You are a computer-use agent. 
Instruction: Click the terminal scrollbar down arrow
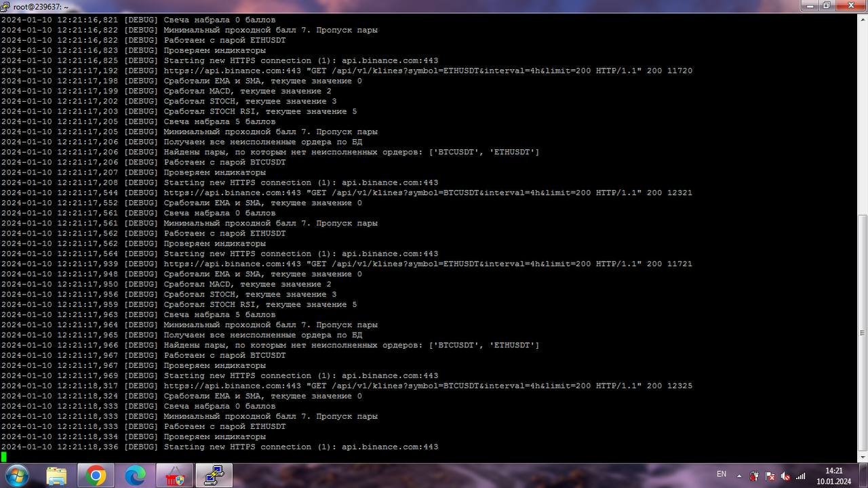pyautogui.click(x=862, y=457)
